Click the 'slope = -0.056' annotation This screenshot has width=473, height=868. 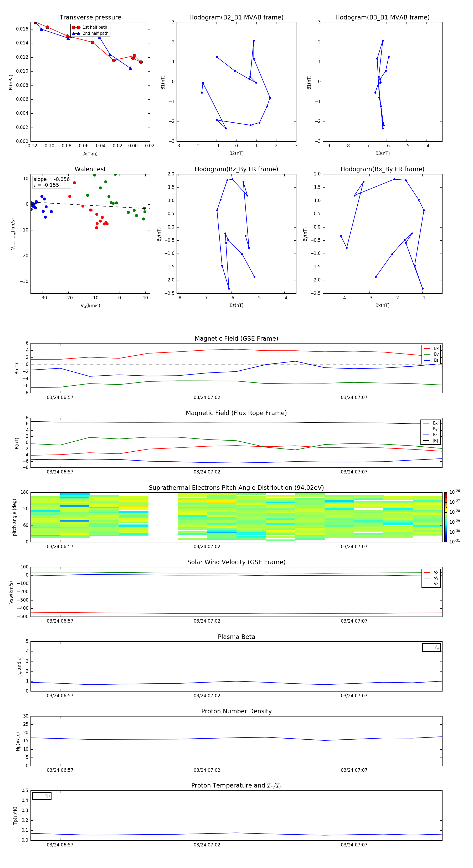(52, 179)
